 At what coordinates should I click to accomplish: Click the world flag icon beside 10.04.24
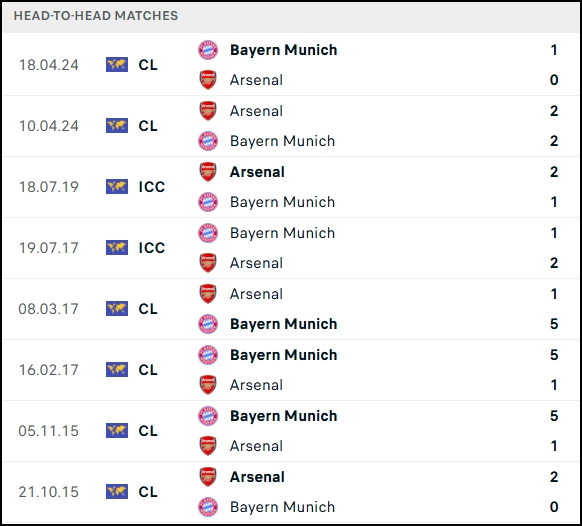(117, 125)
